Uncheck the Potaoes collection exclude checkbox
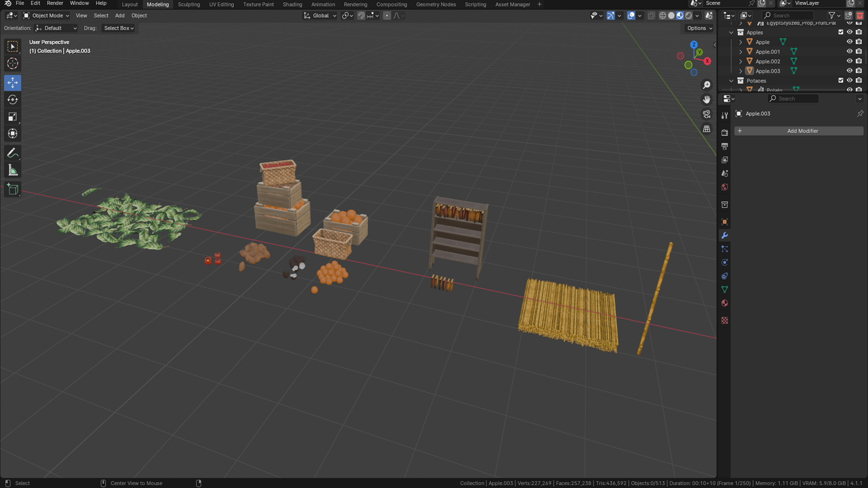Screen dimensions: 868x488 coord(841,80)
